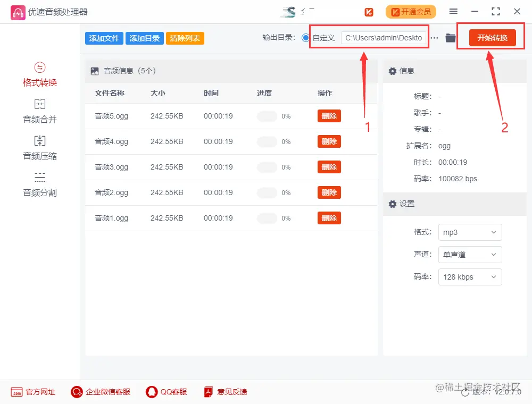Click the 扩展名 value ogg

point(444,146)
